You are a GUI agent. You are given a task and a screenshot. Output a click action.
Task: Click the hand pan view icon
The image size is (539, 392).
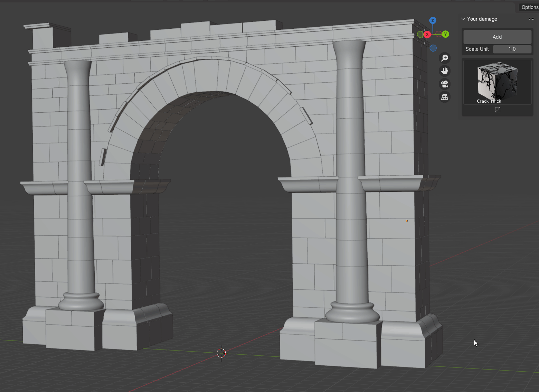coord(445,71)
